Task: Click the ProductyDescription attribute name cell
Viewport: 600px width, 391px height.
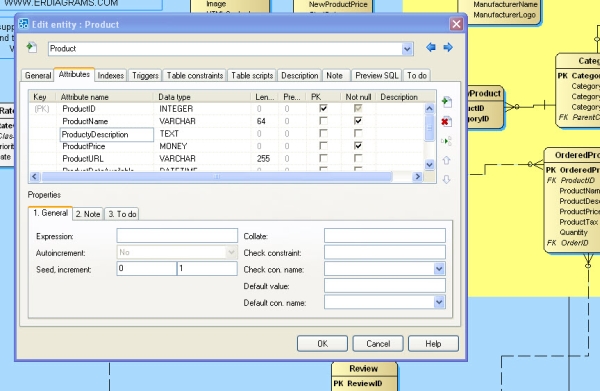Action: point(106,134)
